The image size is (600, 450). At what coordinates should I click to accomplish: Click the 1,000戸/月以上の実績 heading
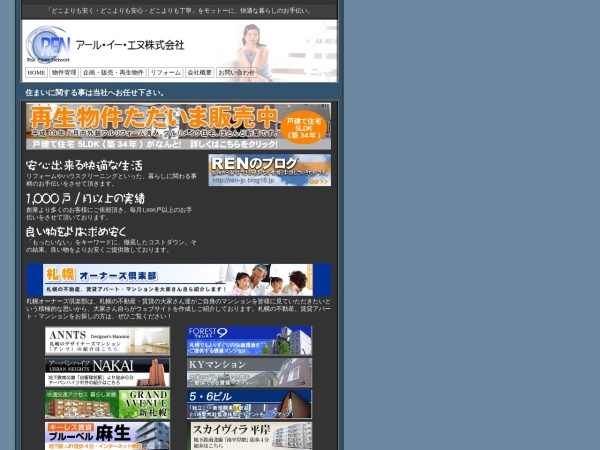[85, 198]
